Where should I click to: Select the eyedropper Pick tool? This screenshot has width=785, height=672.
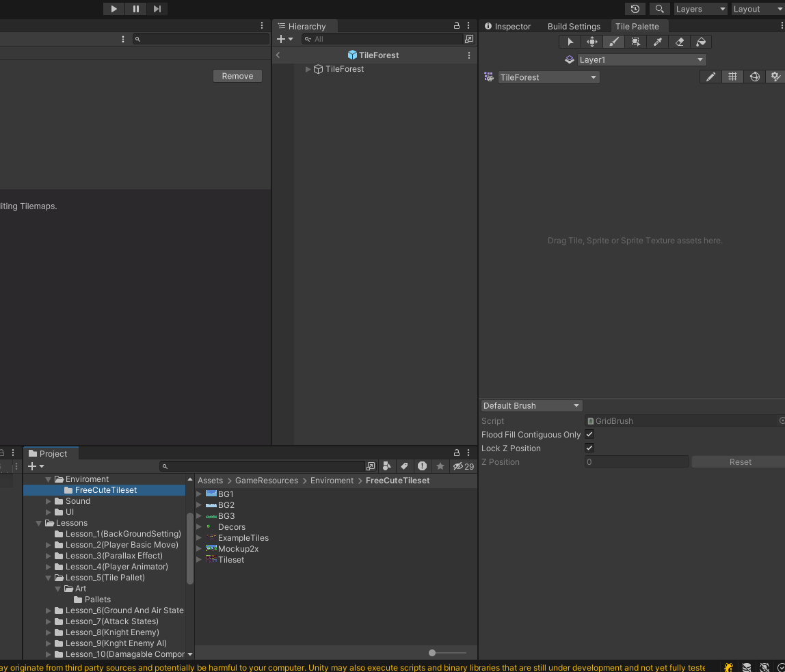(x=657, y=42)
